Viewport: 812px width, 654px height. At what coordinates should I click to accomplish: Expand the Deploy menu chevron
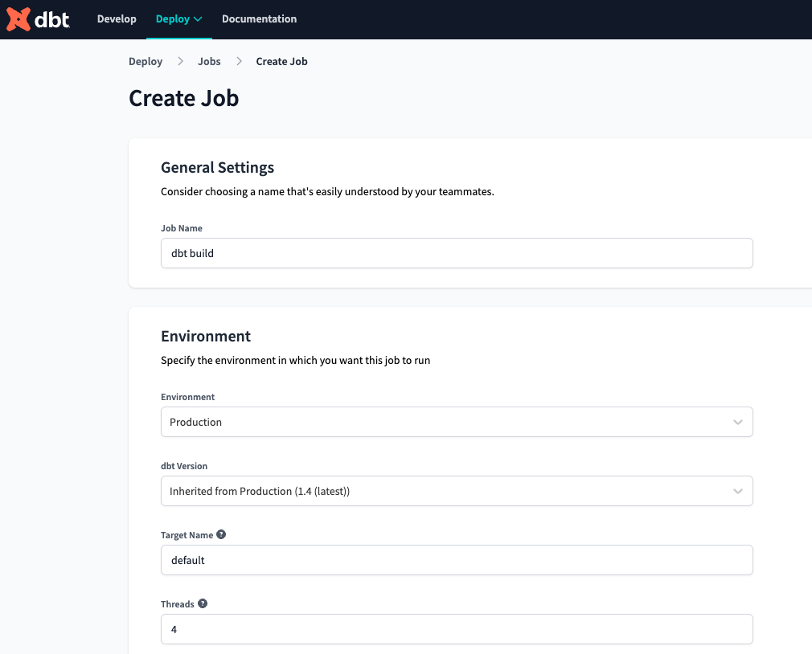coord(198,19)
